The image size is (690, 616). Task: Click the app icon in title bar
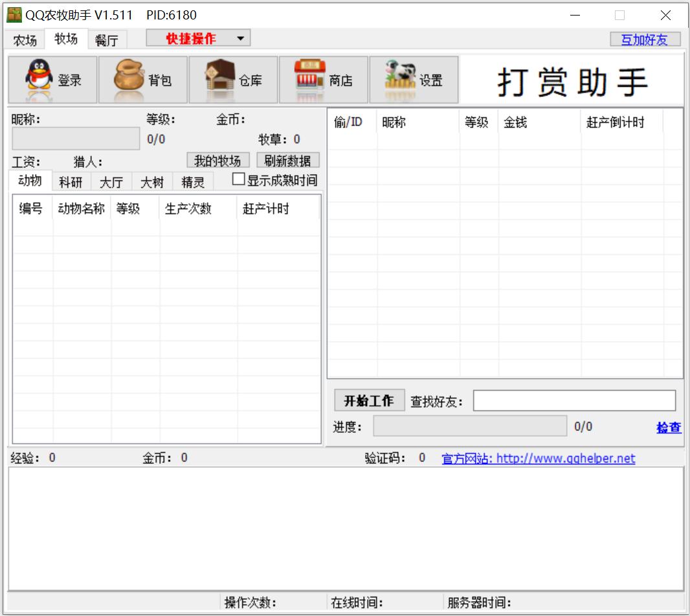click(x=14, y=15)
